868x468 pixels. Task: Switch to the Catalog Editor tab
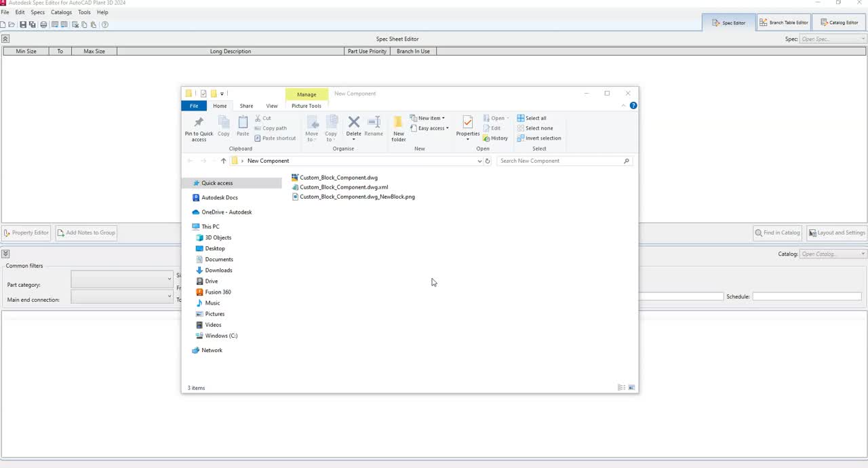click(x=840, y=22)
